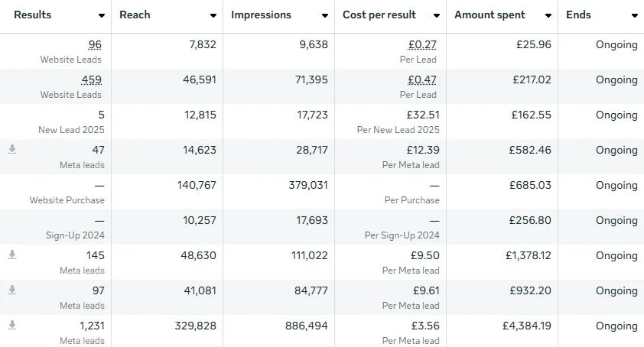Open the Cost per result dropdown arrow
Screen dimensions: 644x347
(437, 16)
